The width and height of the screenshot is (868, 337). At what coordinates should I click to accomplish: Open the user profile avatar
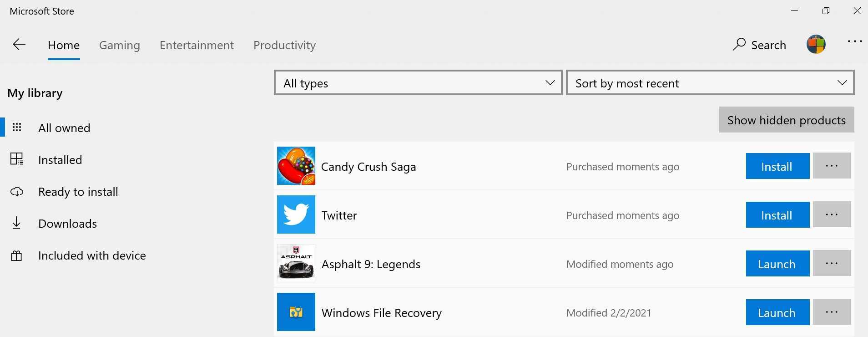816,44
